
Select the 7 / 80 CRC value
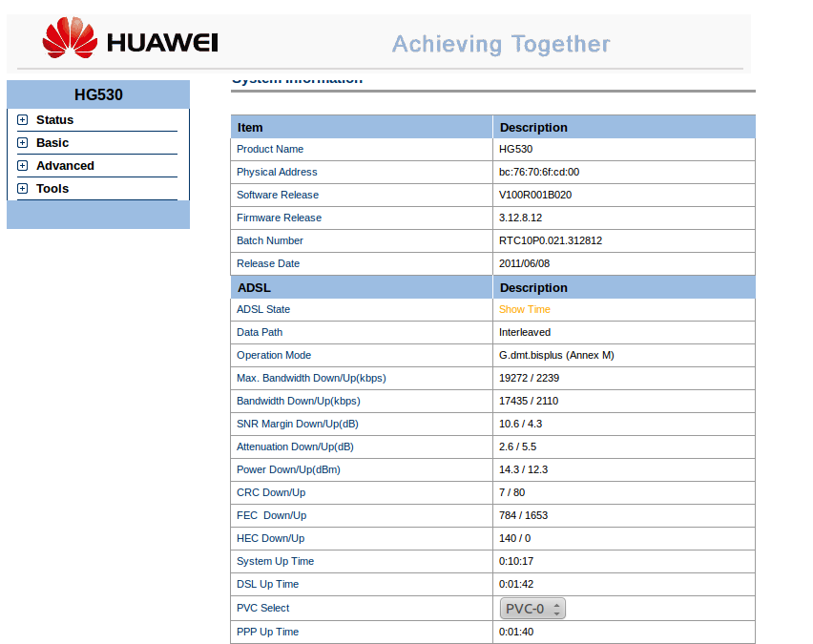point(511,492)
